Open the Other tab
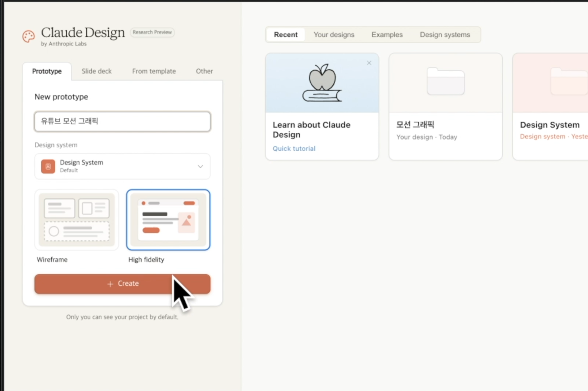Image resolution: width=588 pixels, height=391 pixels. coord(204,71)
